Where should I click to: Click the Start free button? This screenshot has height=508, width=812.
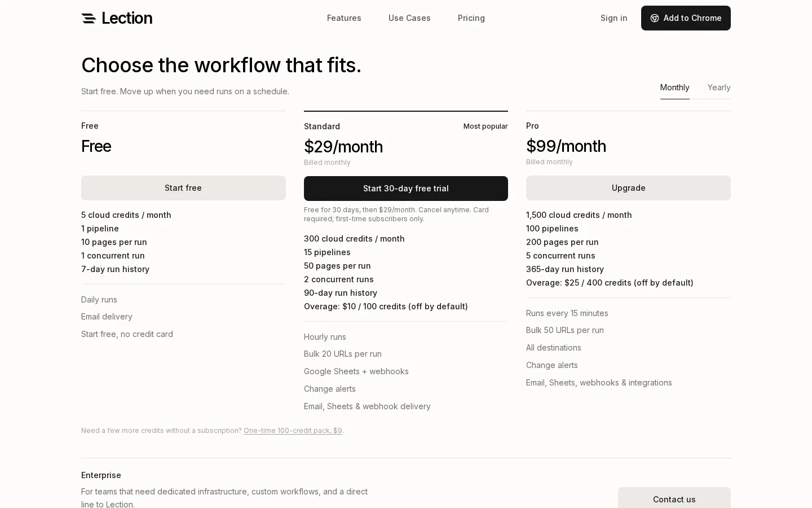click(x=183, y=188)
